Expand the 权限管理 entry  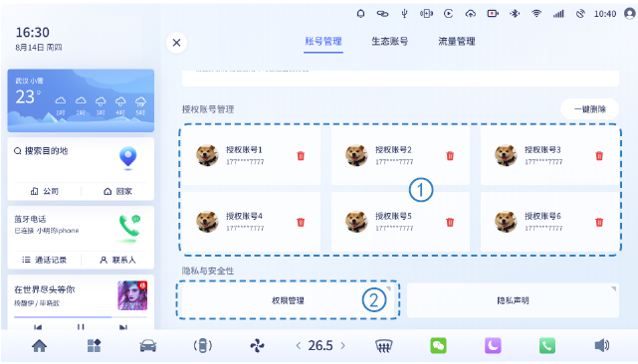287,300
